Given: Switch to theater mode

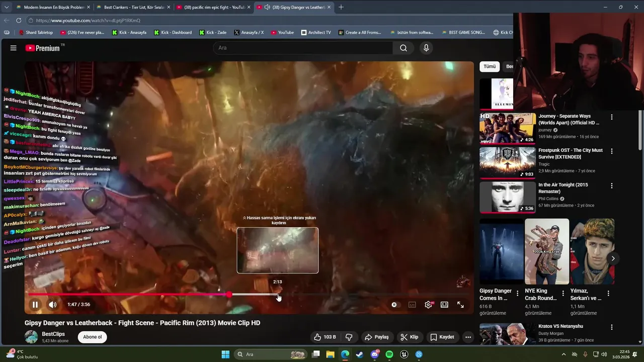Looking at the screenshot, I should 444,305.
